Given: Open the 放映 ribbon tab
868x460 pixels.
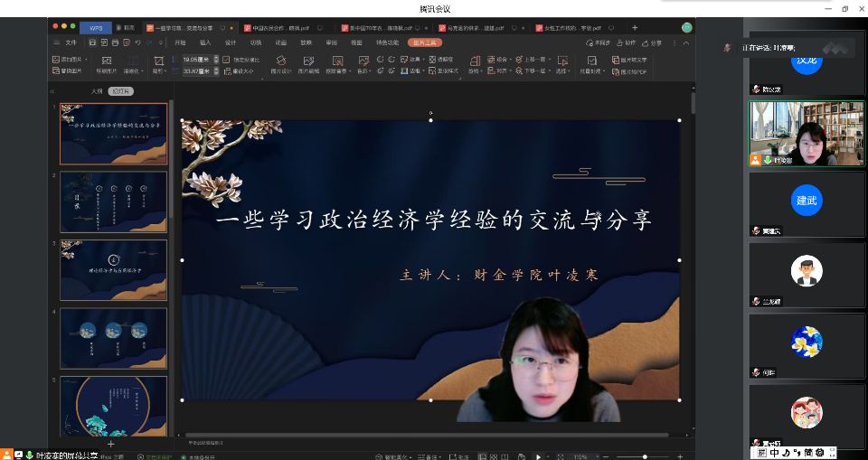Looking at the screenshot, I should click(x=307, y=42).
